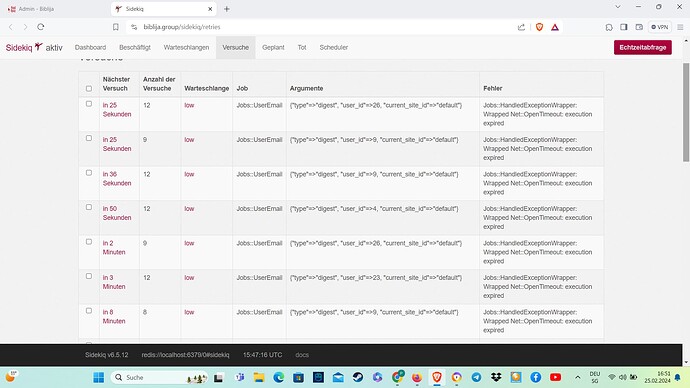Open Facebook from the taskbar
The height and width of the screenshot is (388, 690).
tap(536, 377)
